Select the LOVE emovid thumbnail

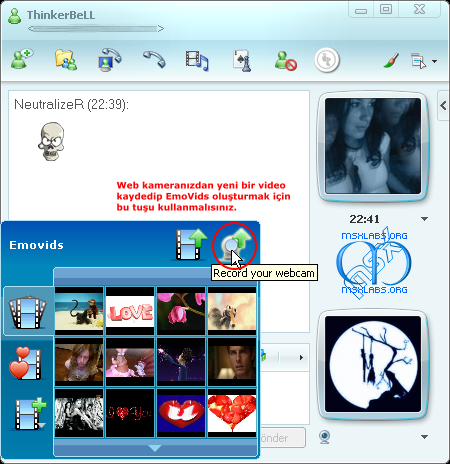130,311
